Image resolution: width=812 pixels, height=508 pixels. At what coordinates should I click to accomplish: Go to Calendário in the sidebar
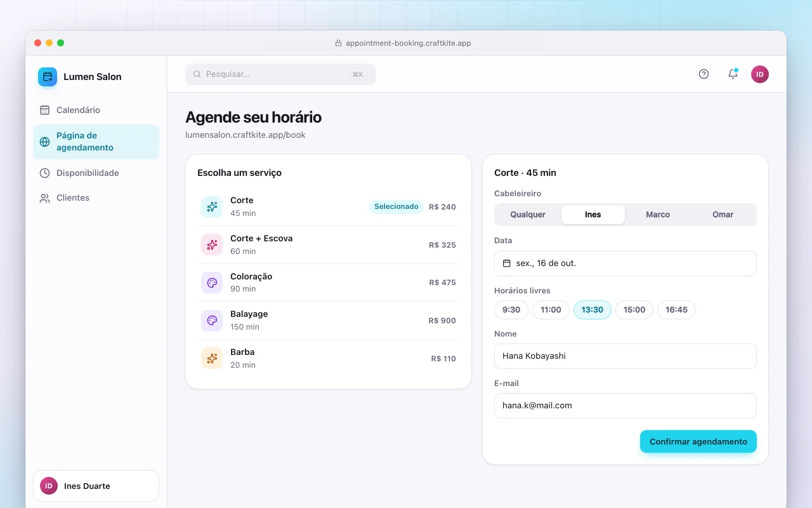pyautogui.click(x=96, y=110)
